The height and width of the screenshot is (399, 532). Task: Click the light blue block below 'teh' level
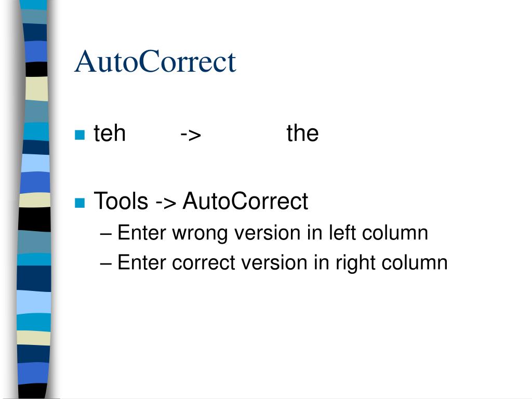(x=35, y=163)
